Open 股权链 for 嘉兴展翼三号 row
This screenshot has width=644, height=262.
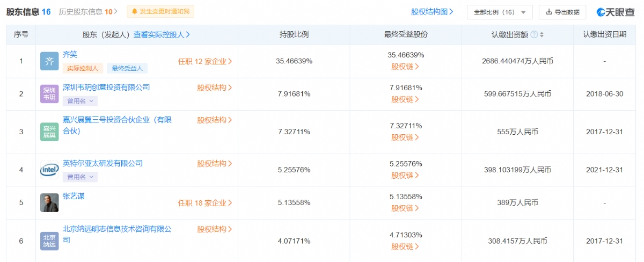click(405, 137)
